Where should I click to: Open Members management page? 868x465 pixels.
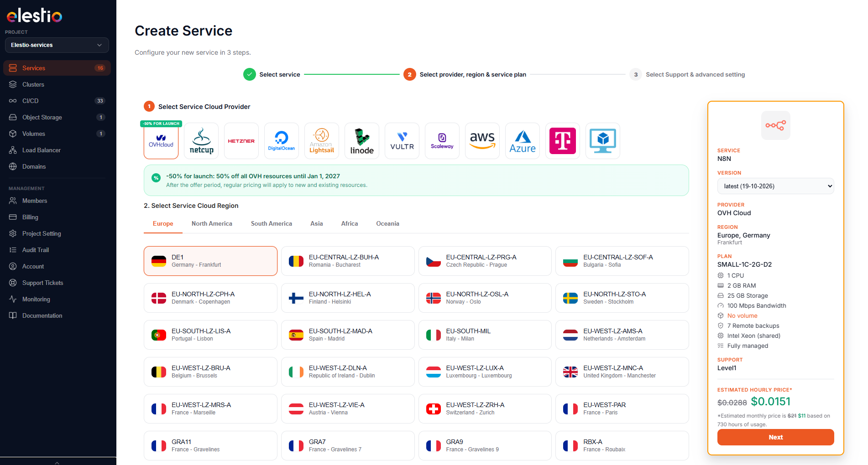point(57,201)
